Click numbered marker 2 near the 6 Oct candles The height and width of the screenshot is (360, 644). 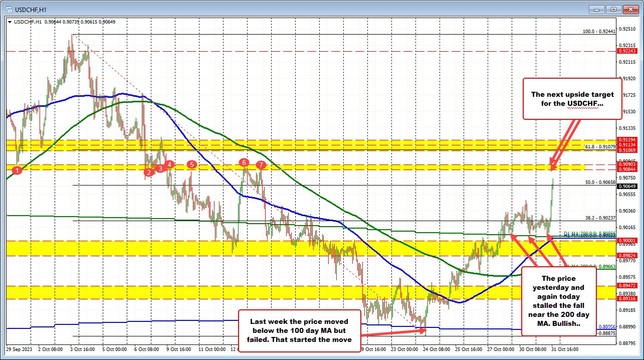point(148,172)
